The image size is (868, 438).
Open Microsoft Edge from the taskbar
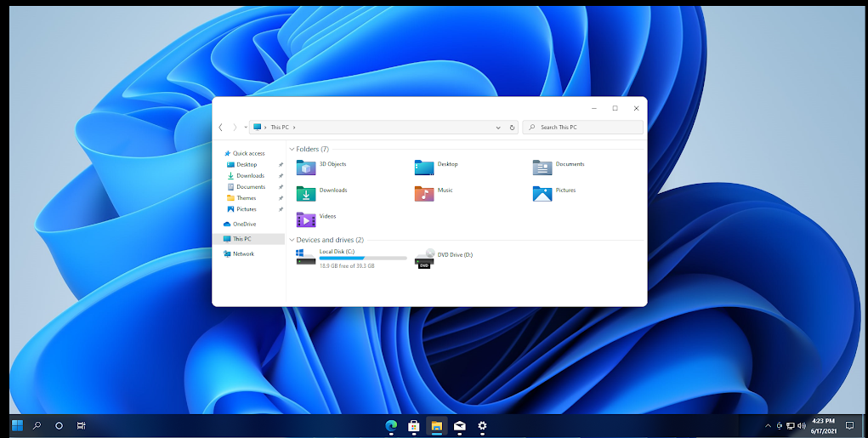(391, 425)
